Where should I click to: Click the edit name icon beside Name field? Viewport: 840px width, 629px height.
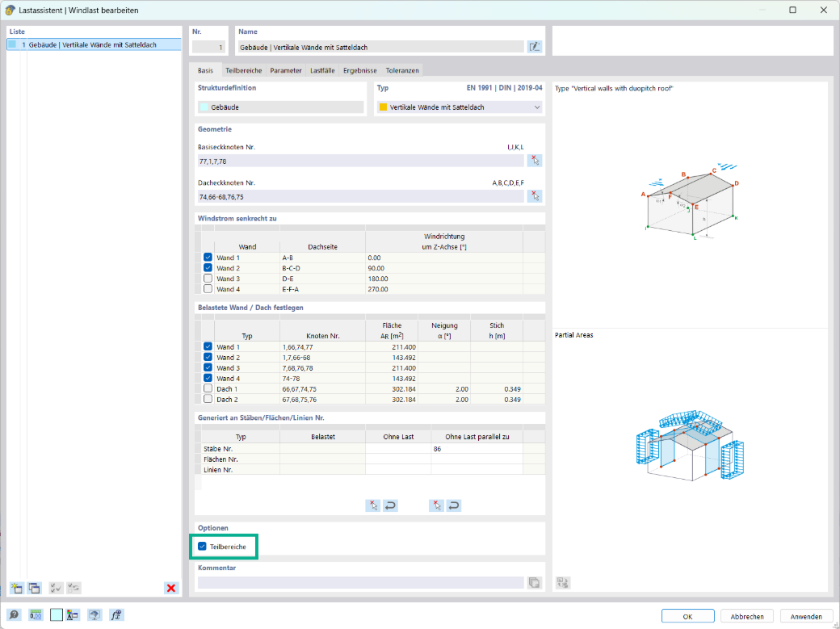coord(534,47)
